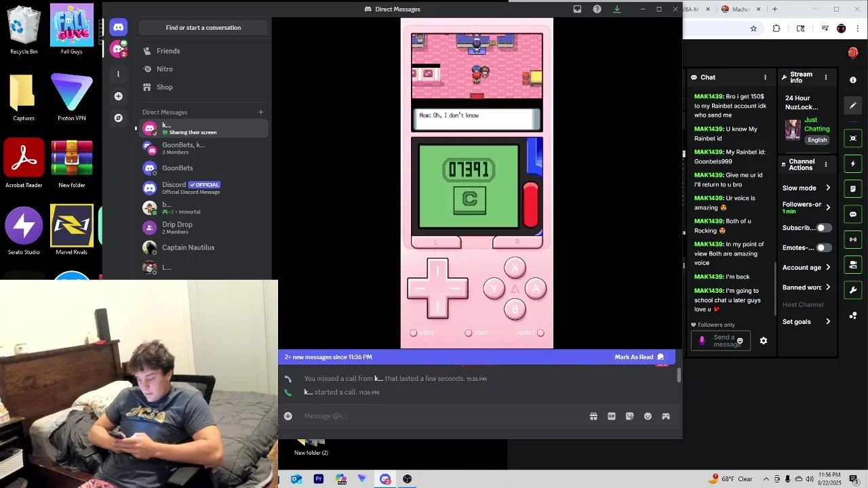
Task: Create new DM with plus icon
Action: [260, 113]
